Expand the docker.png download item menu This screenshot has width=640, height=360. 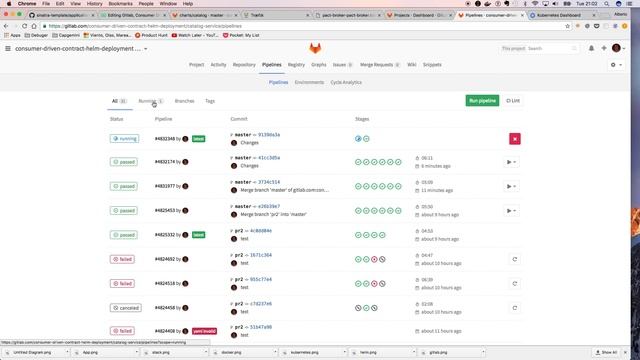(x=275, y=352)
